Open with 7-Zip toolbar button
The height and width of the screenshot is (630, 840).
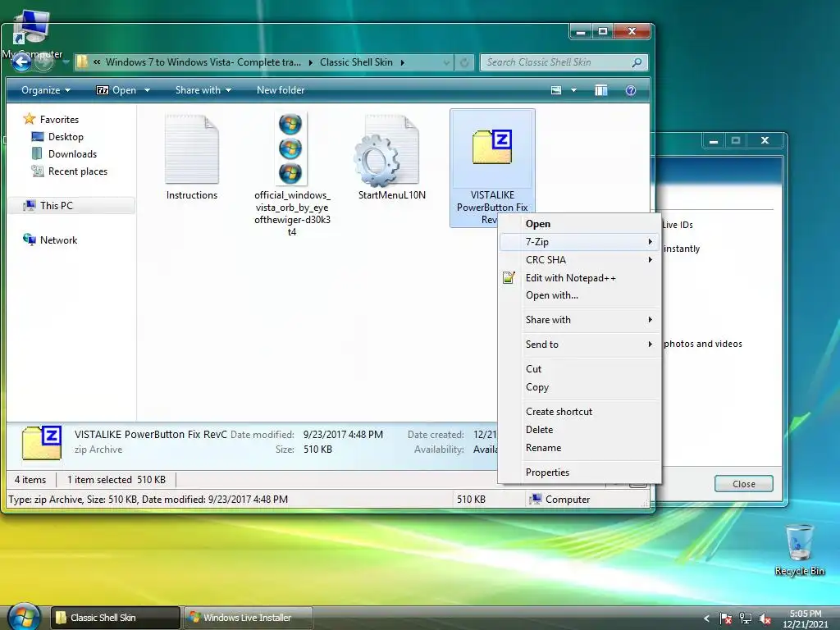tap(116, 90)
